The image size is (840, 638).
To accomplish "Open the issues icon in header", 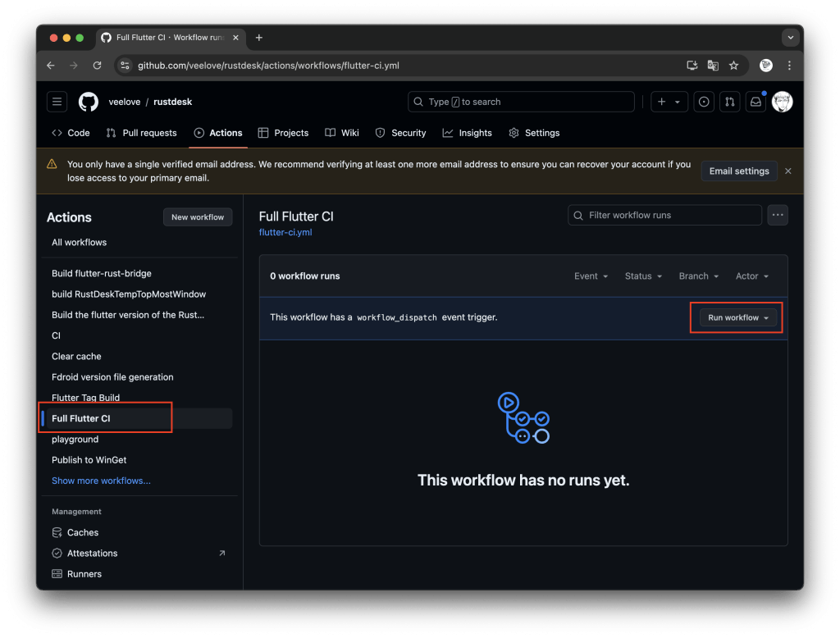I will coord(703,102).
